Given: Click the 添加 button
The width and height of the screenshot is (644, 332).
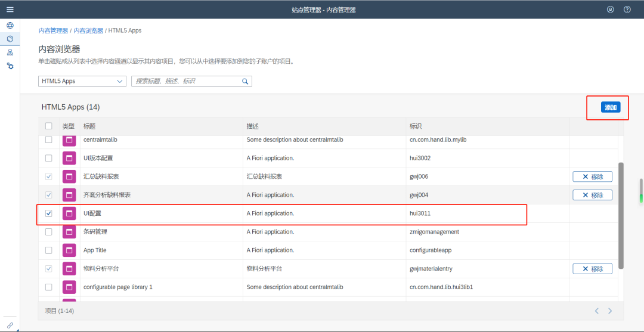Looking at the screenshot, I should pos(611,107).
